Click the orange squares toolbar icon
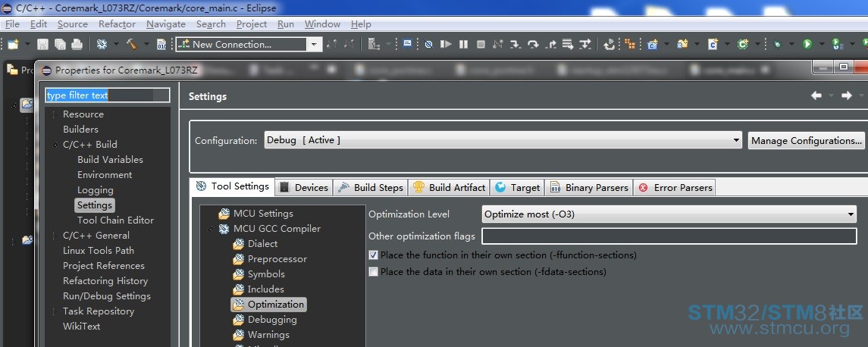The image size is (868, 347). pyautogui.click(x=629, y=44)
